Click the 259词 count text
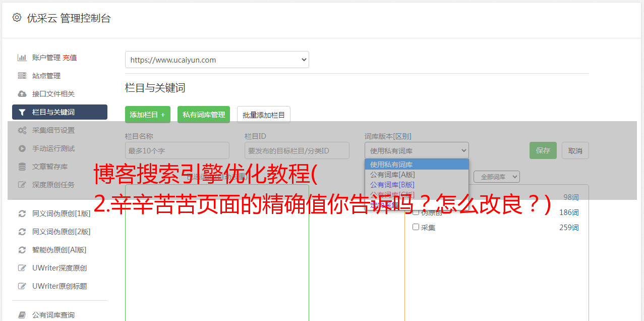 (x=569, y=228)
